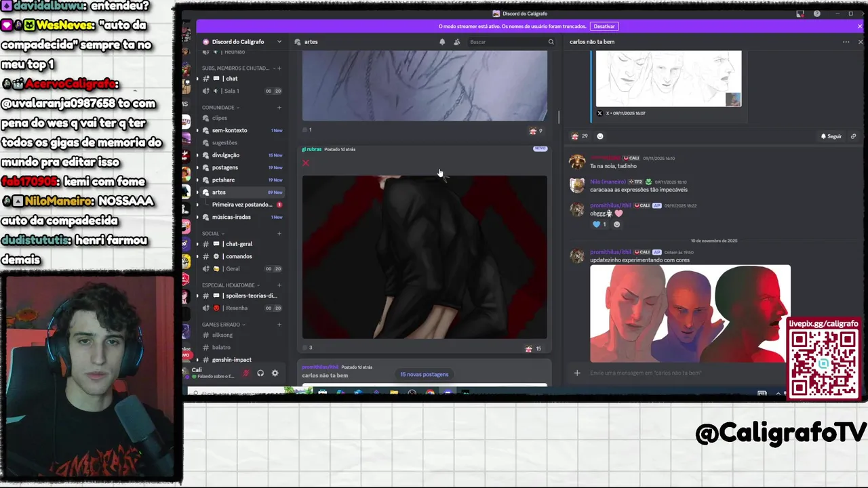Click the 9 reaction on upper post
Screen dimensions: 868x488
point(536,131)
